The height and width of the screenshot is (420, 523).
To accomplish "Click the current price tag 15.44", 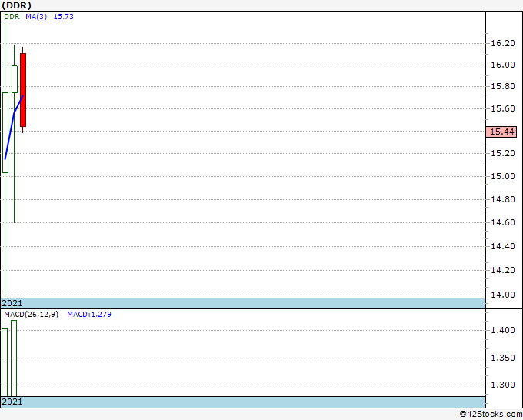I will pyautogui.click(x=501, y=132).
